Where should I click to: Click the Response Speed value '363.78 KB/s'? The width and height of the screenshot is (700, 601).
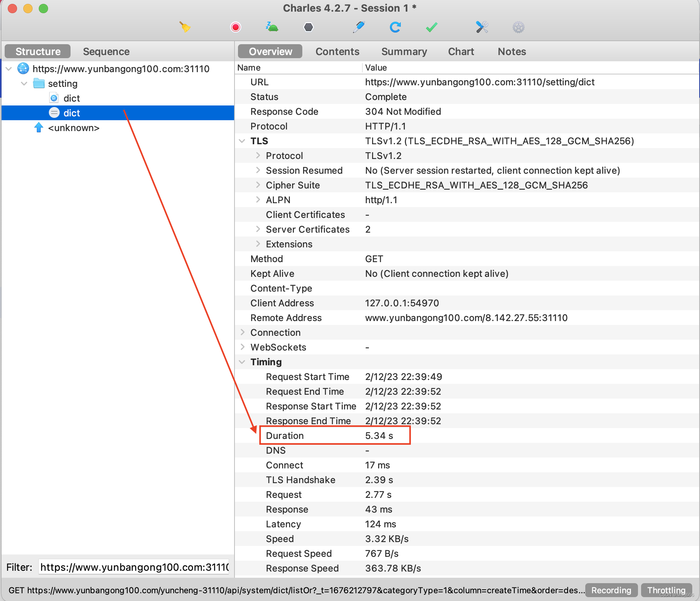pyautogui.click(x=393, y=568)
